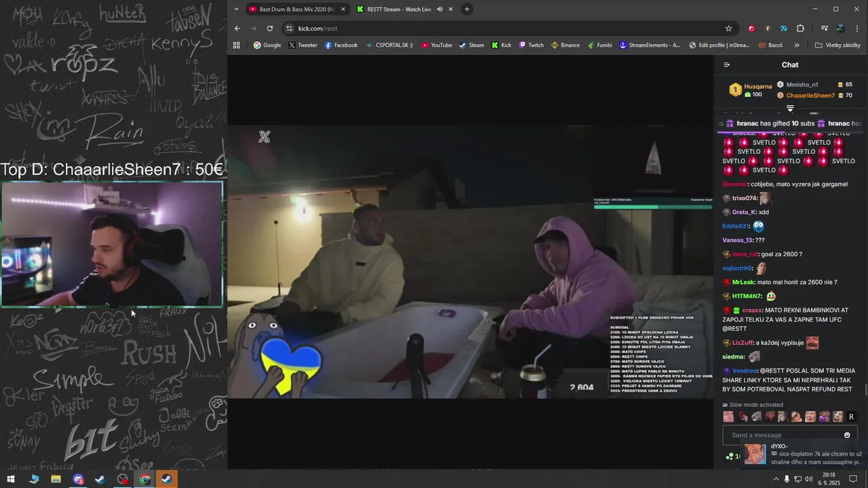Screen dimensions: 868x488
Task: Open the tab search dropdown arrow
Action: (236, 9)
